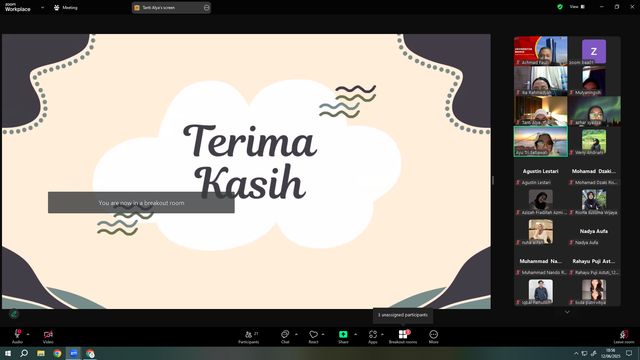The image size is (640, 360).
Task: Open File Explorer from the taskbar
Action: coord(41,353)
